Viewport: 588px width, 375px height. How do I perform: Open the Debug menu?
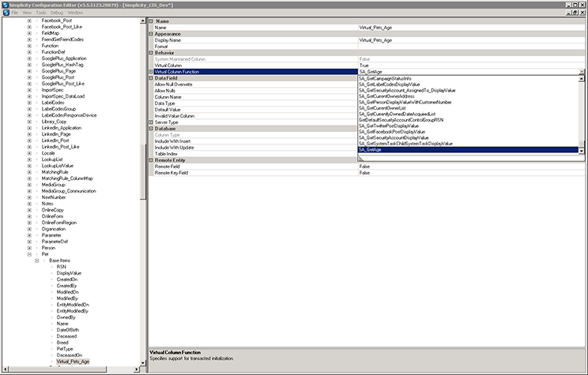coord(57,13)
